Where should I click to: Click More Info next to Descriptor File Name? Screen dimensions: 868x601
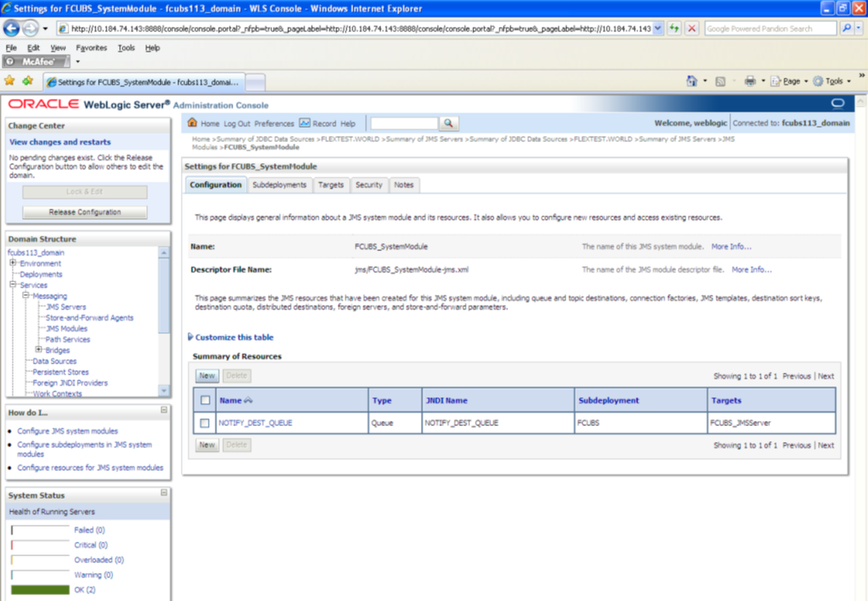[x=751, y=270]
